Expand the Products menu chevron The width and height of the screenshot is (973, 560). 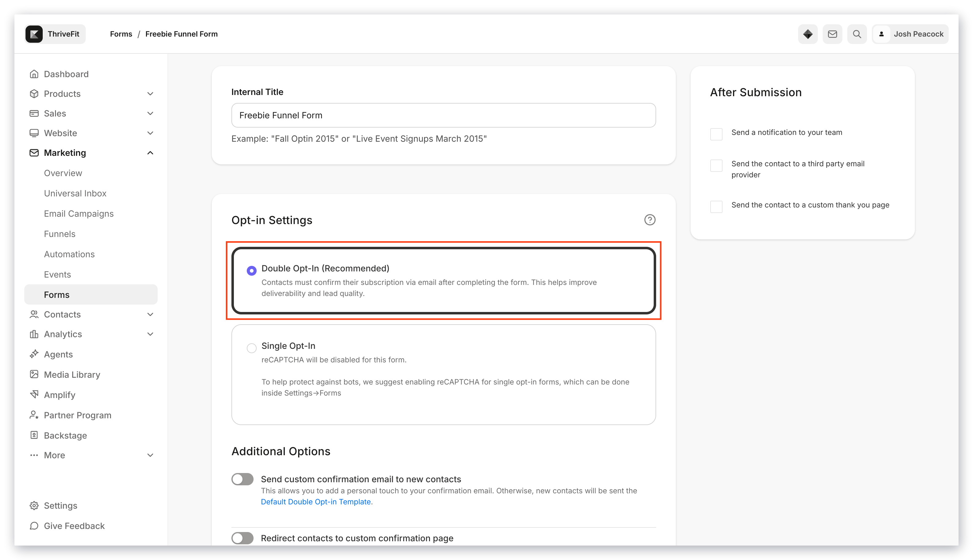point(150,93)
